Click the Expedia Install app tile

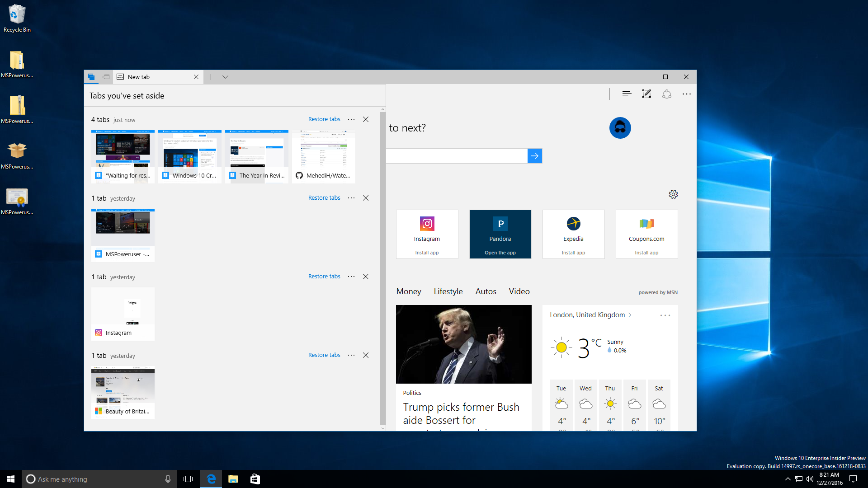coord(573,234)
